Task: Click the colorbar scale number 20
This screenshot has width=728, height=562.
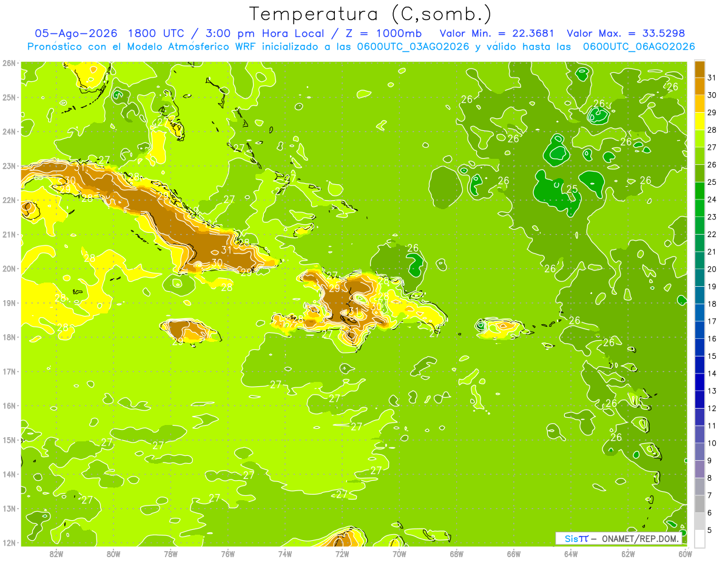Action: (x=712, y=269)
